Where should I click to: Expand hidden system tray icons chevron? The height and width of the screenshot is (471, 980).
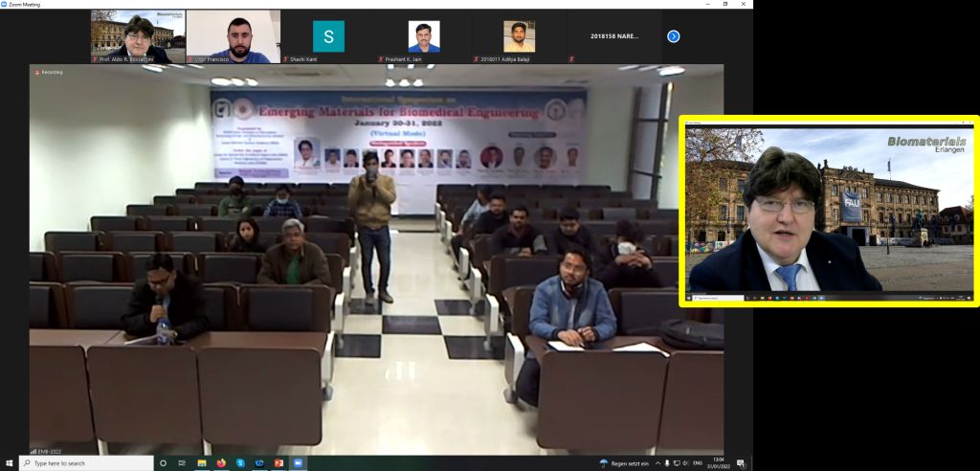657,463
